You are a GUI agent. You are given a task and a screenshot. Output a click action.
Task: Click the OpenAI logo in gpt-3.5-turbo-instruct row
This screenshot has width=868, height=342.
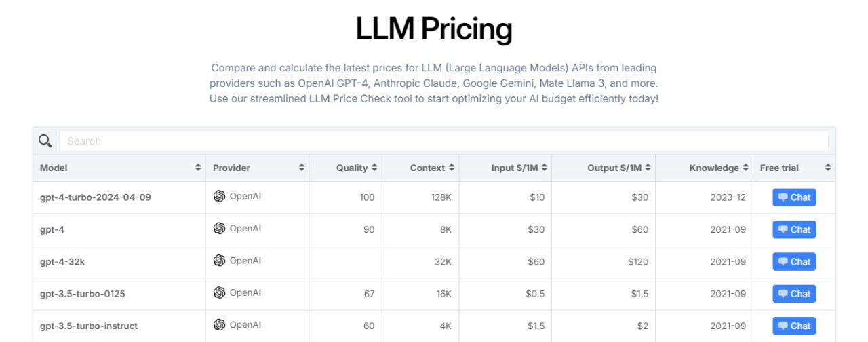pyautogui.click(x=219, y=325)
